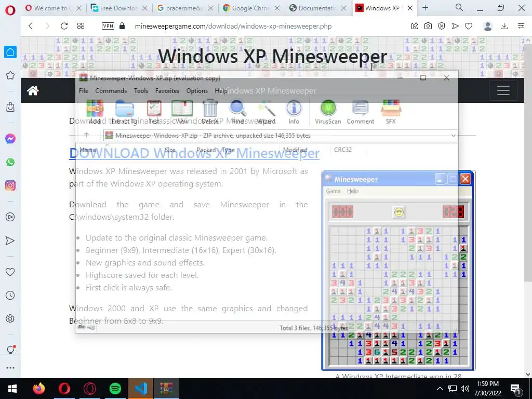Open Opera sidebar settings gear
The height and width of the screenshot is (399, 532).
pyautogui.click(x=10, y=318)
